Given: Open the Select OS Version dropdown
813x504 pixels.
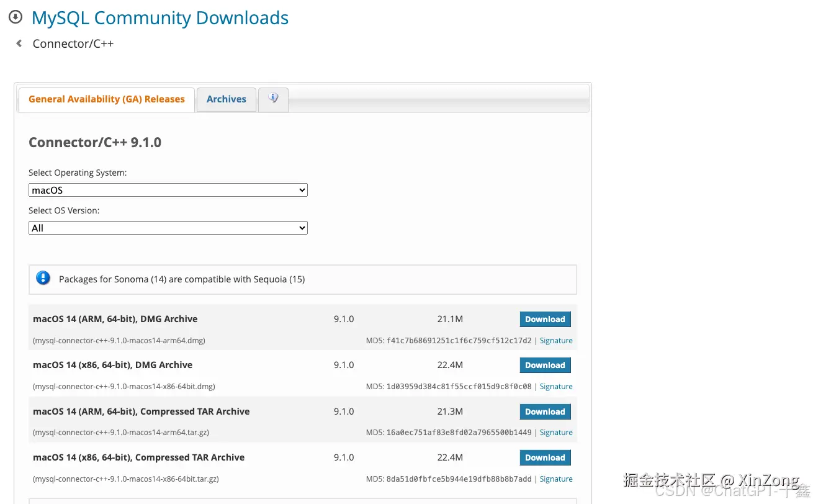Looking at the screenshot, I should pyautogui.click(x=168, y=228).
